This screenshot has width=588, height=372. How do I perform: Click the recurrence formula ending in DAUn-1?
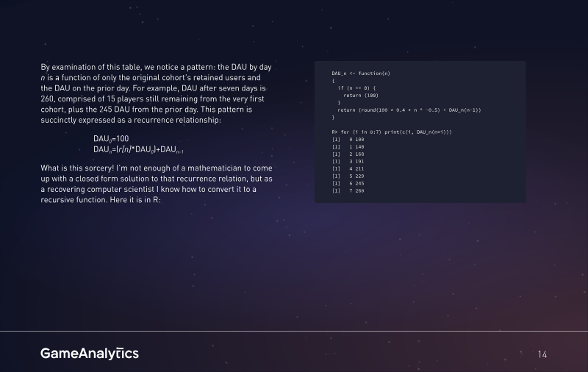138,150
